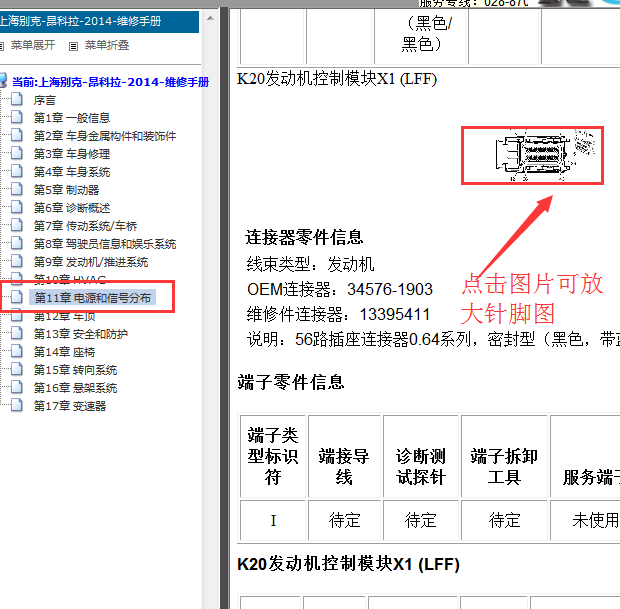Click the page icon beside 第2章
620x609 pixels.
(x=17, y=135)
